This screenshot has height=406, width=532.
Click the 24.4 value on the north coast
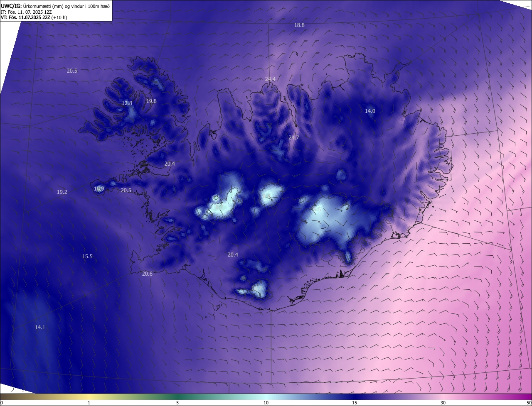[270, 79]
